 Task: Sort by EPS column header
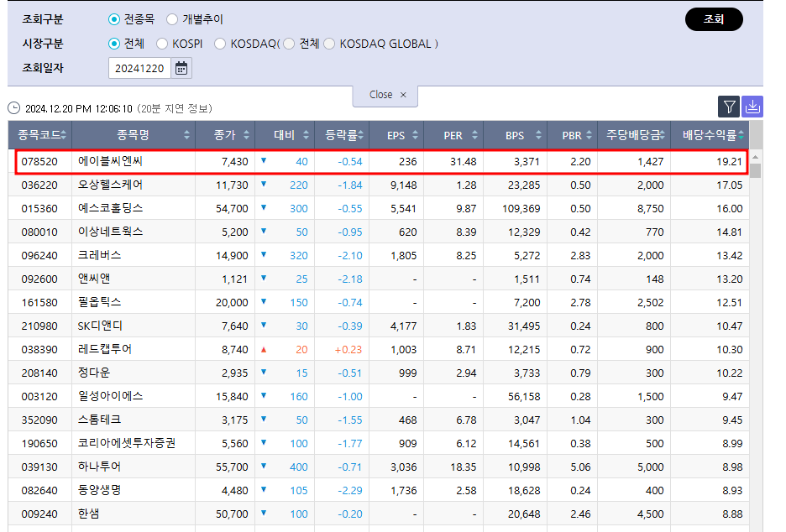(x=397, y=135)
